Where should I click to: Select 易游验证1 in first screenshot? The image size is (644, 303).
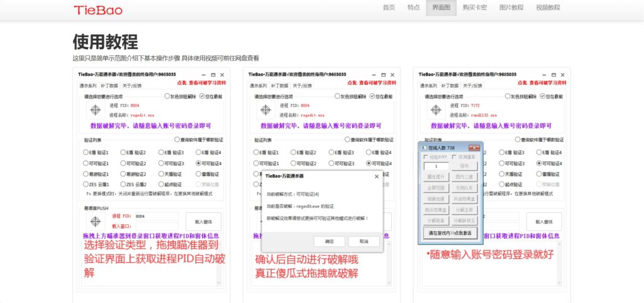(x=96, y=174)
